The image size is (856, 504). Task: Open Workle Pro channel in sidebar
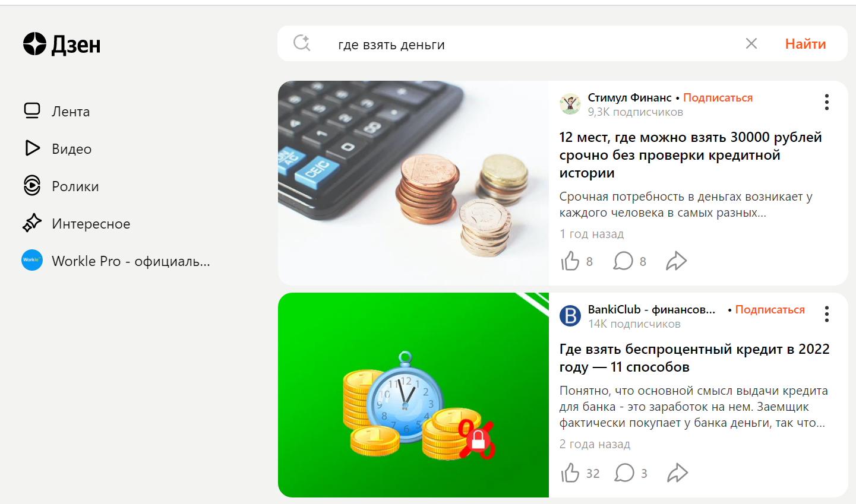[116, 261]
